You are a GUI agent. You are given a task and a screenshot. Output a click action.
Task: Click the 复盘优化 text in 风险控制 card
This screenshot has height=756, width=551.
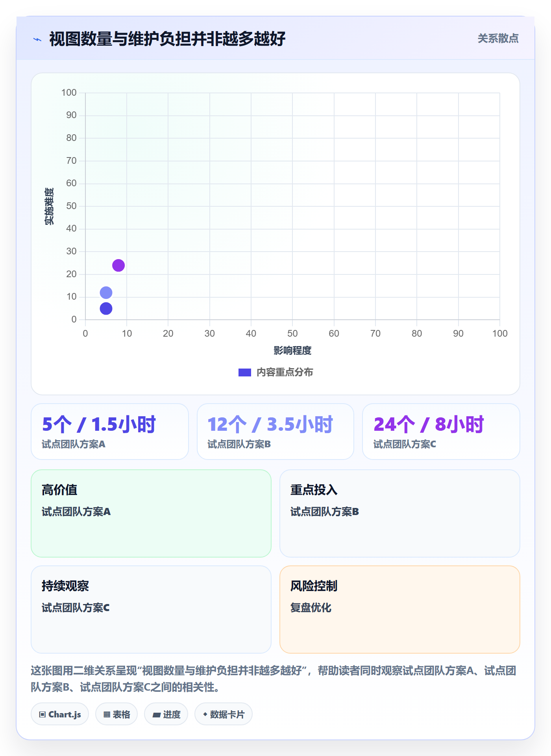click(311, 608)
